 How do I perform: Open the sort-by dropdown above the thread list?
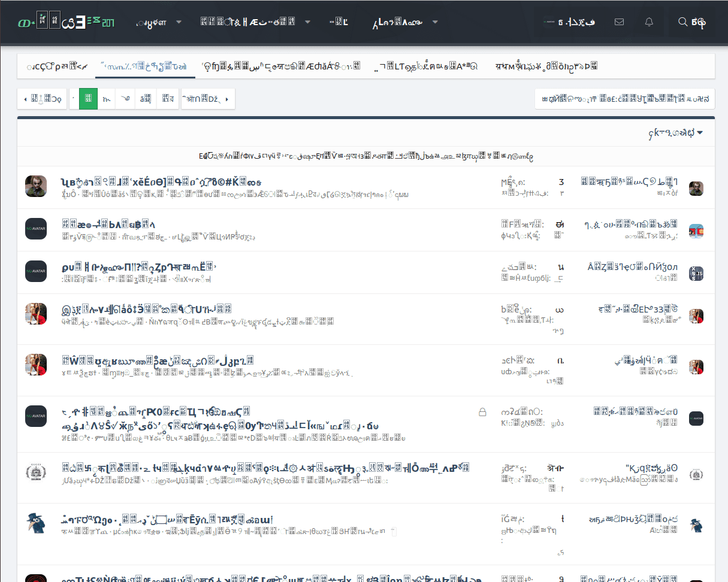(674, 132)
